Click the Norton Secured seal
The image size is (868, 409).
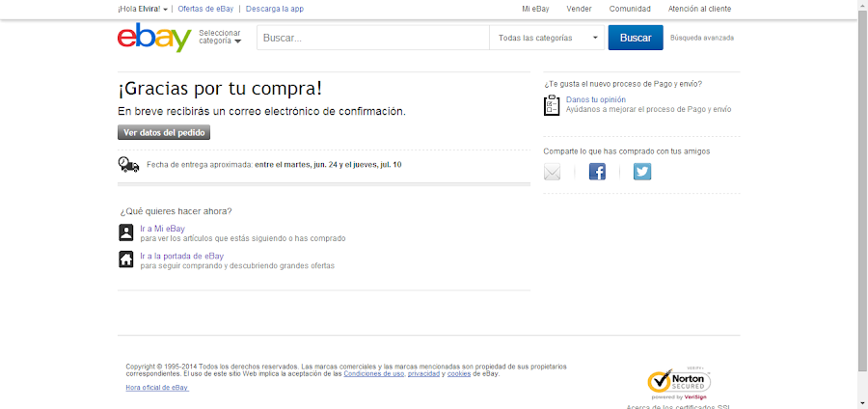(679, 383)
